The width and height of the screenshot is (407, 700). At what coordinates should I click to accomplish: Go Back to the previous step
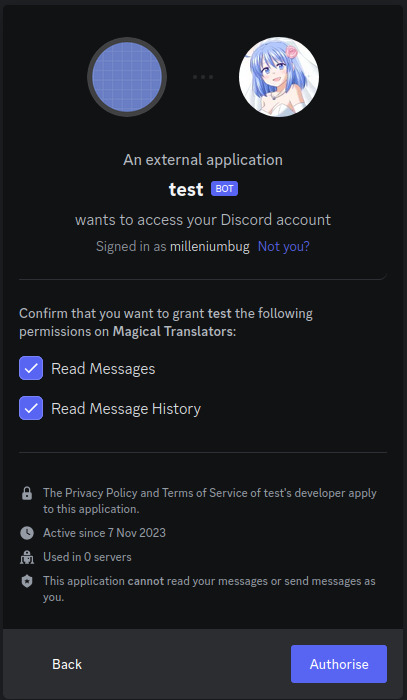67,664
